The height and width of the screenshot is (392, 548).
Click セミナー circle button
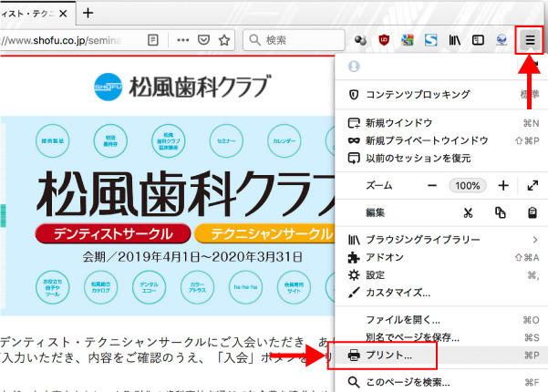226,141
